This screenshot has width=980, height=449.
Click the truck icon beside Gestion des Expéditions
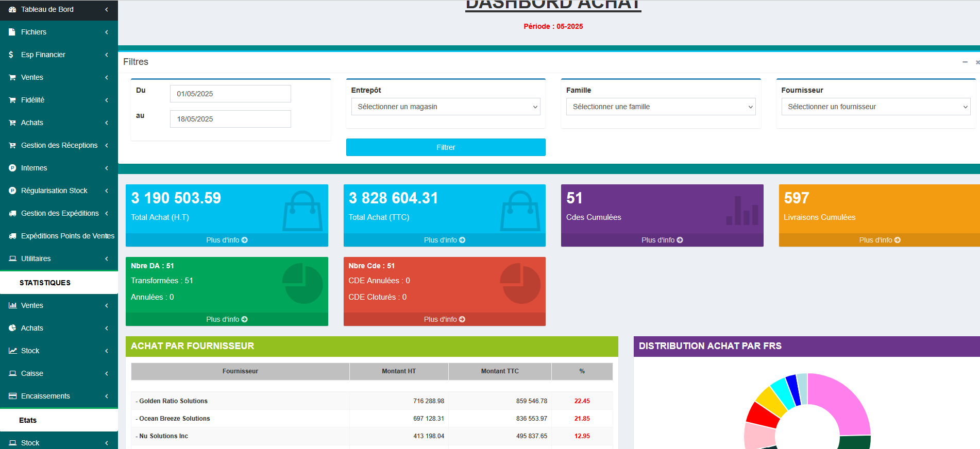12,213
